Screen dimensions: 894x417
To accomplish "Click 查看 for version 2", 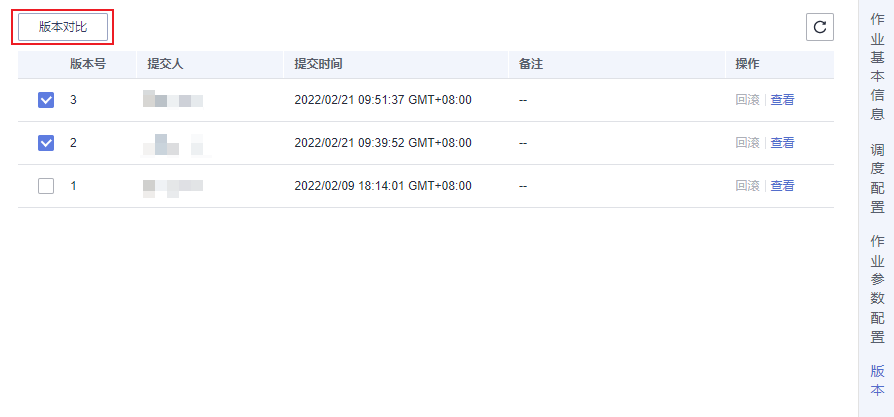I will click(782, 143).
